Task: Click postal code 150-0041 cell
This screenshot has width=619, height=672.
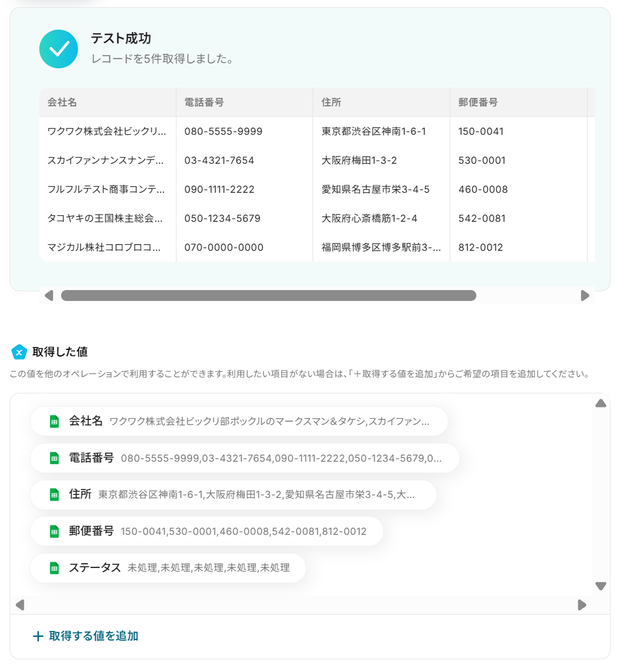Action: (x=518, y=131)
